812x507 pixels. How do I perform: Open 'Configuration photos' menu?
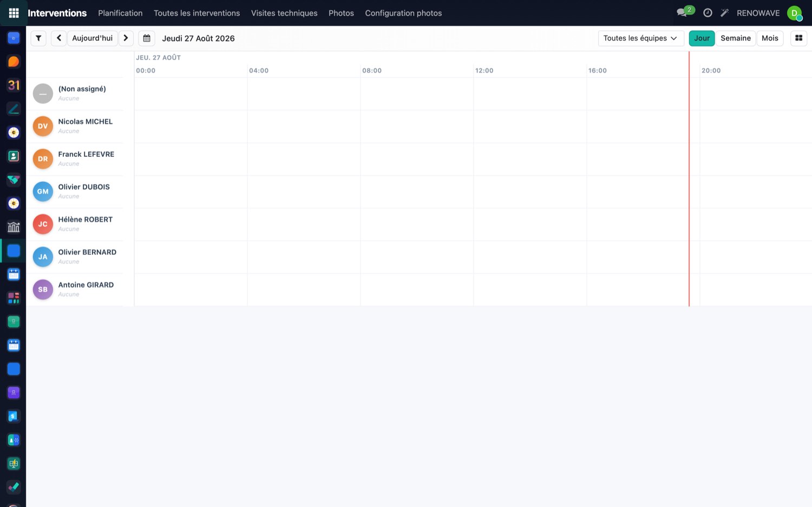[403, 13]
